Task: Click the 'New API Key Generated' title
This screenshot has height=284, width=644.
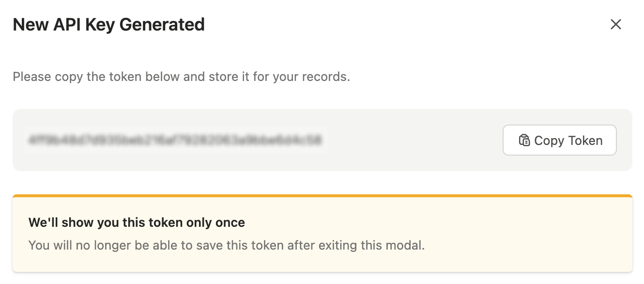Action: [x=109, y=24]
